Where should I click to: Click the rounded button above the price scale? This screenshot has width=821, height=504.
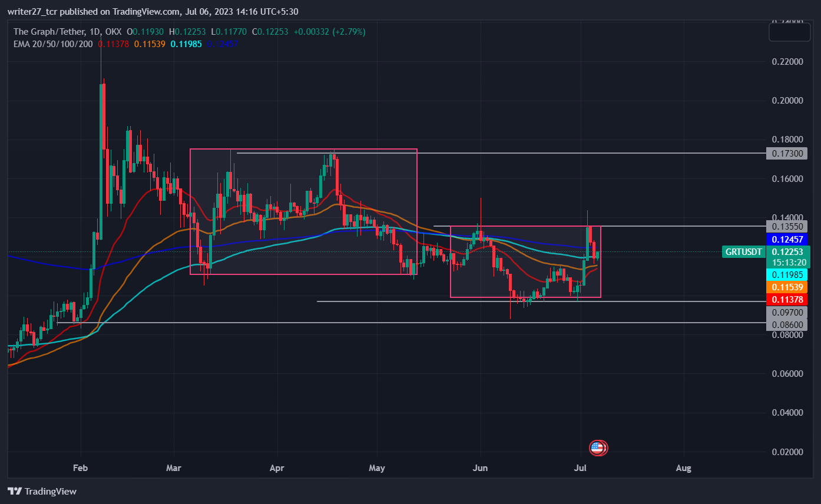789,32
